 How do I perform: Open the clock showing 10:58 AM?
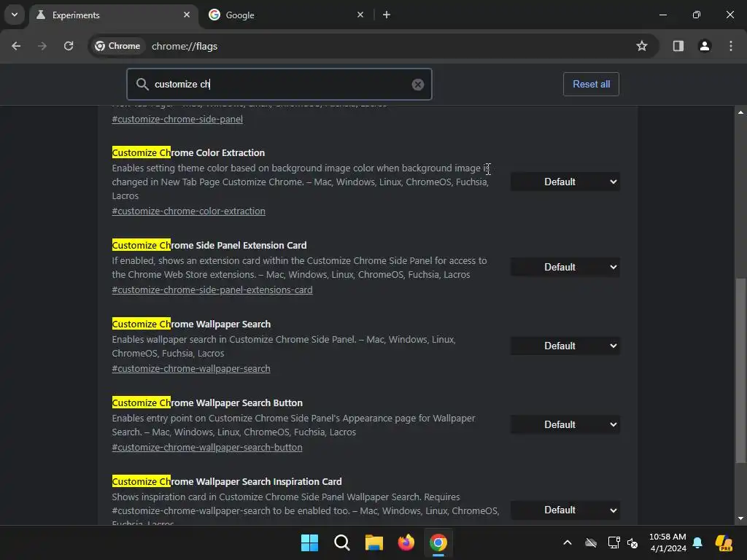coord(668,542)
